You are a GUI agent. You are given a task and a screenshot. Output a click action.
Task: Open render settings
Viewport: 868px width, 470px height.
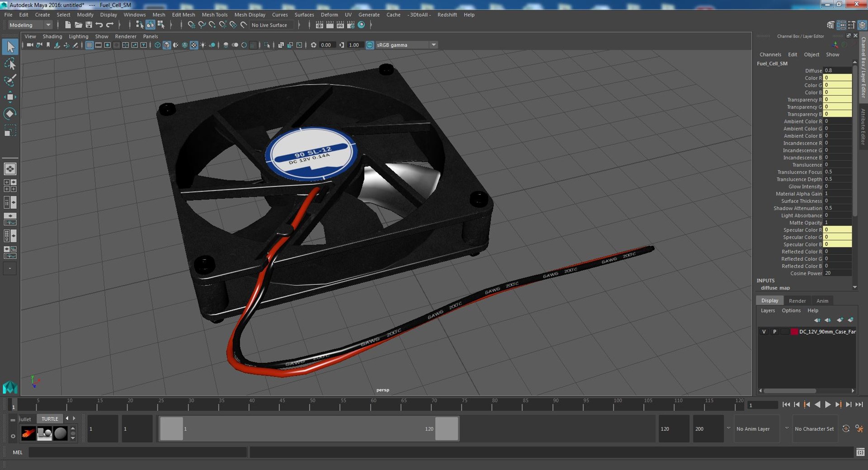350,25
